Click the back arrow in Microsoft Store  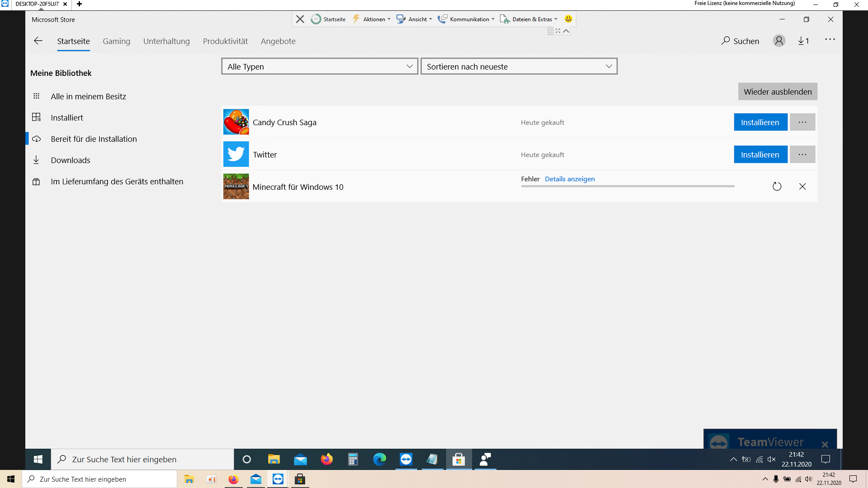tap(38, 41)
